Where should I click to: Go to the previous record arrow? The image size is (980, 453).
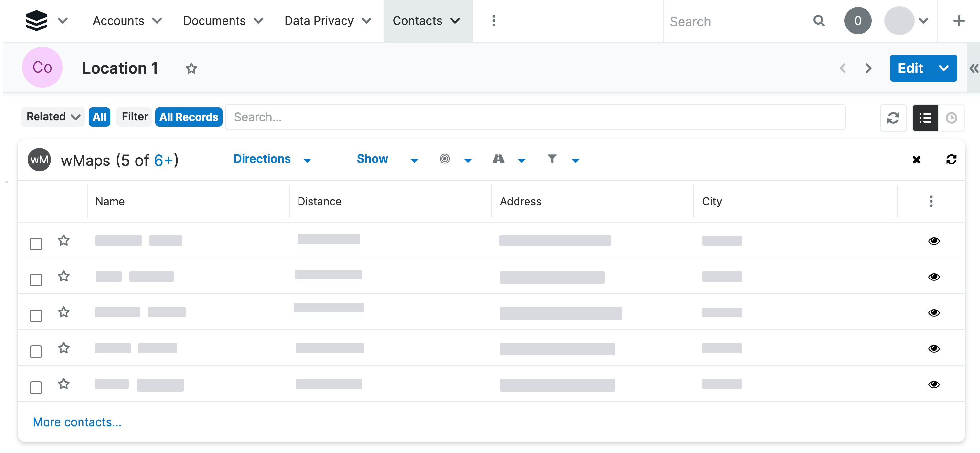[843, 68]
